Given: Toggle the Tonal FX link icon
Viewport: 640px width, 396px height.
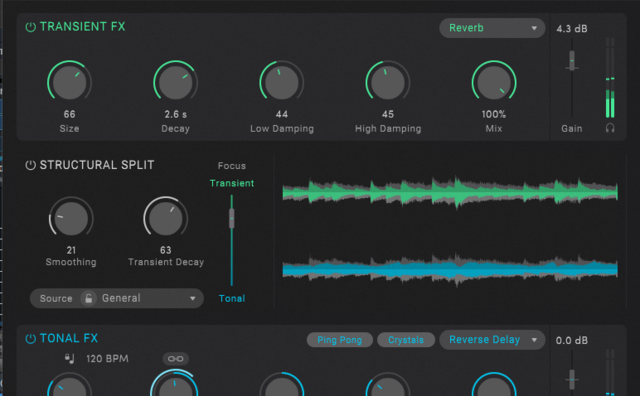Looking at the screenshot, I should coord(176,359).
